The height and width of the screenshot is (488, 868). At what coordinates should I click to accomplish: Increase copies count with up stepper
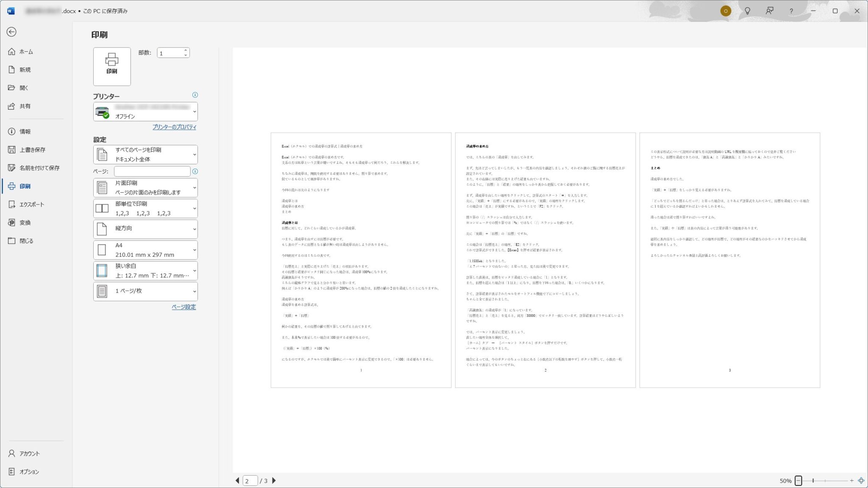click(x=186, y=50)
